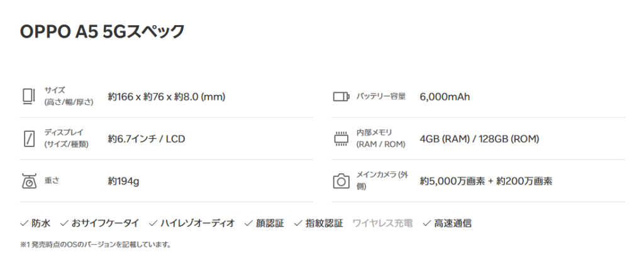Click the display icon beside ディスプレイ

coord(28,139)
